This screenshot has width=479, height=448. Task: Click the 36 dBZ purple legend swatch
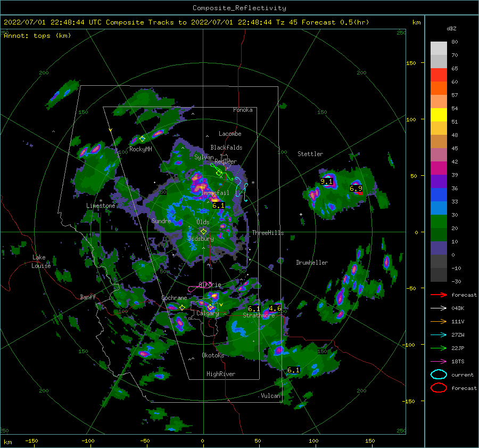point(439,181)
